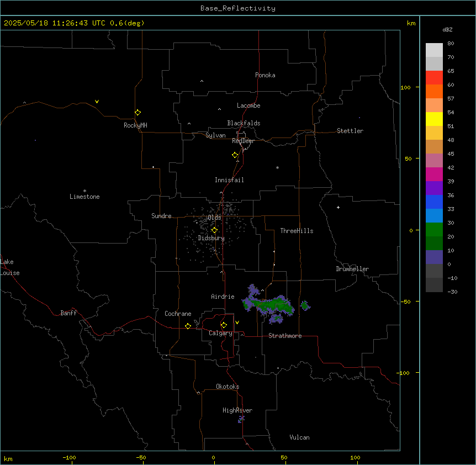Select the yellow 54 dBZ color swatch
The width and height of the screenshot is (476, 465).
(x=434, y=119)
